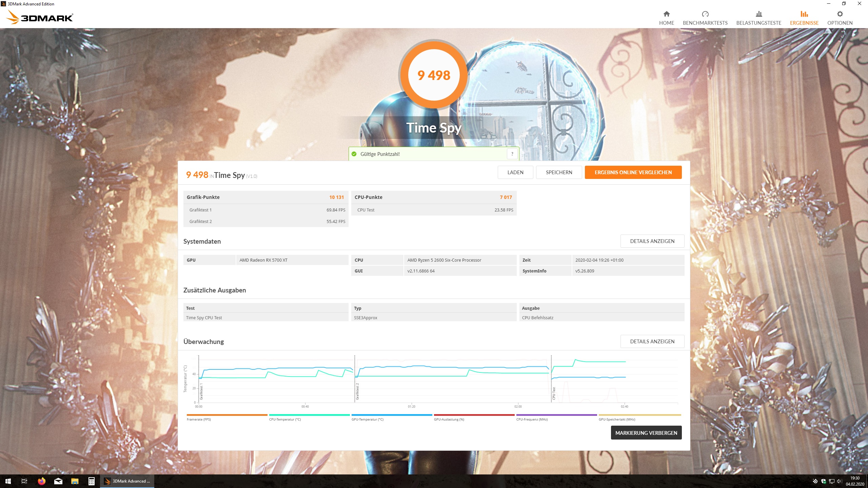Click the Laden button
Viewport: 868px width, 488px height.
(x=515, y=172)
